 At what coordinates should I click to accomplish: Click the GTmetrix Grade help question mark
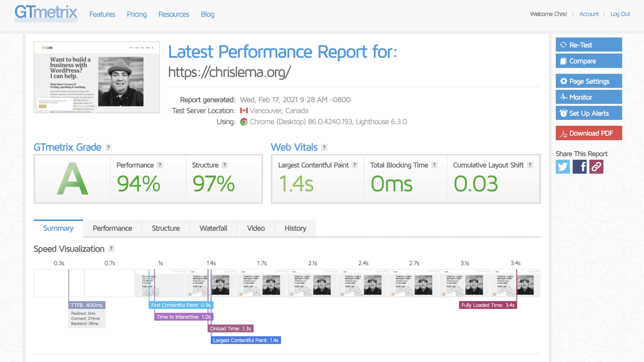pos(108,147)
